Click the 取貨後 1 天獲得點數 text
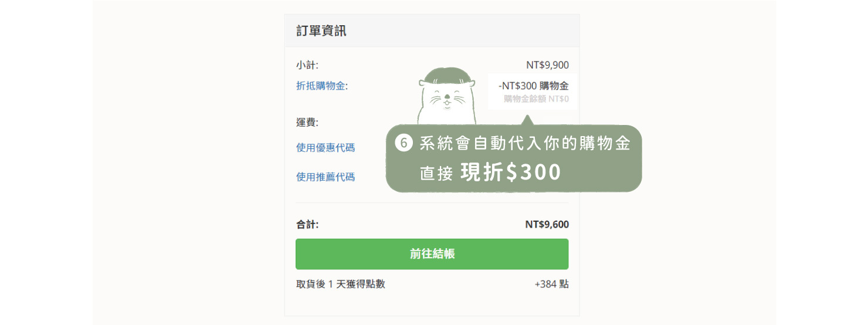Screen dimensions: 868x325 pos(341,284)
